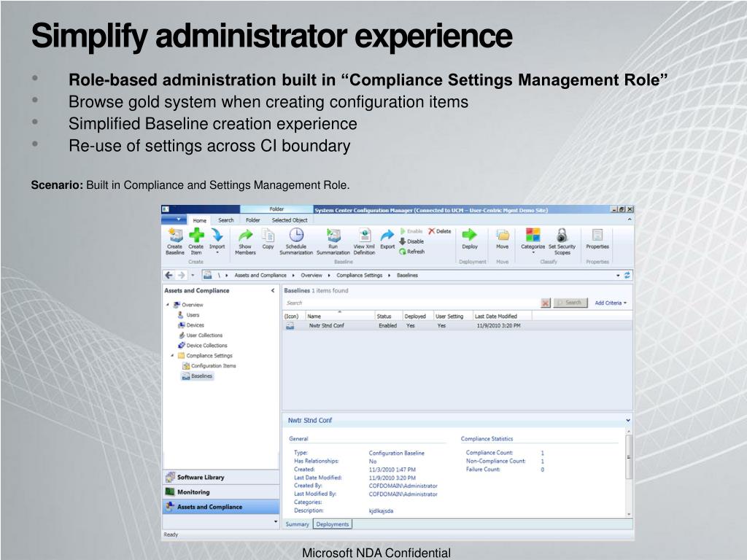
Task: Click the Delete button in ribbon
Action: click(440, 231)
